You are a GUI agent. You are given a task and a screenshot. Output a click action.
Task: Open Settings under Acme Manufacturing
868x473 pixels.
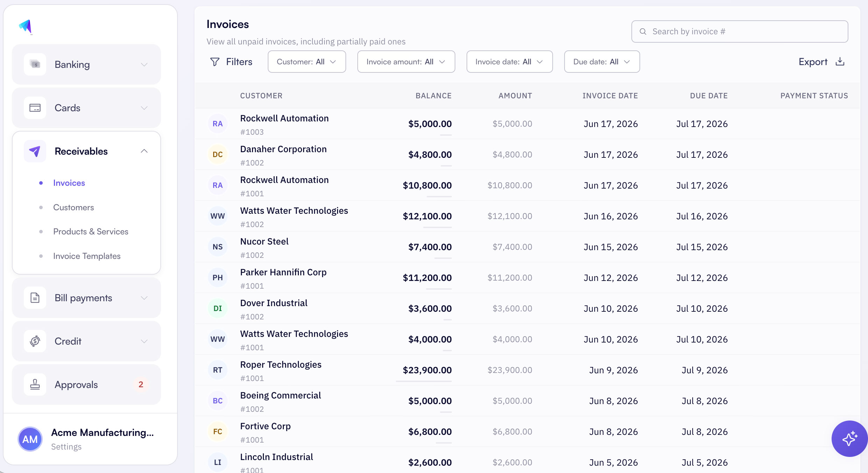tap(66, 447)
